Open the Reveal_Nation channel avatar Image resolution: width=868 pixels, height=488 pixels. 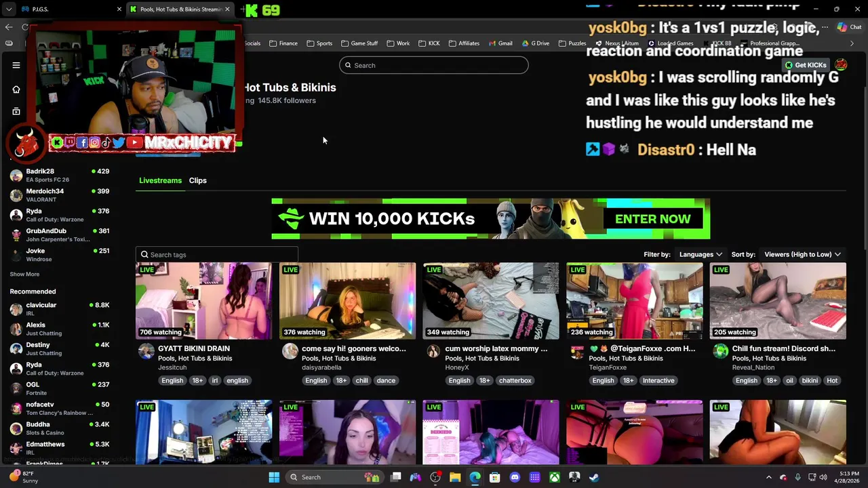(721, 351)
